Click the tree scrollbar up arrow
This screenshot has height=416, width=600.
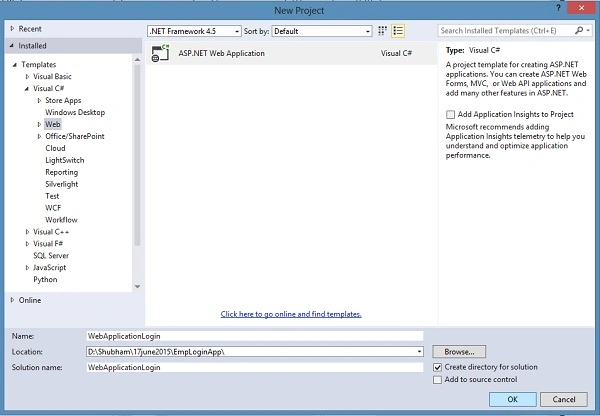[137, 60]
